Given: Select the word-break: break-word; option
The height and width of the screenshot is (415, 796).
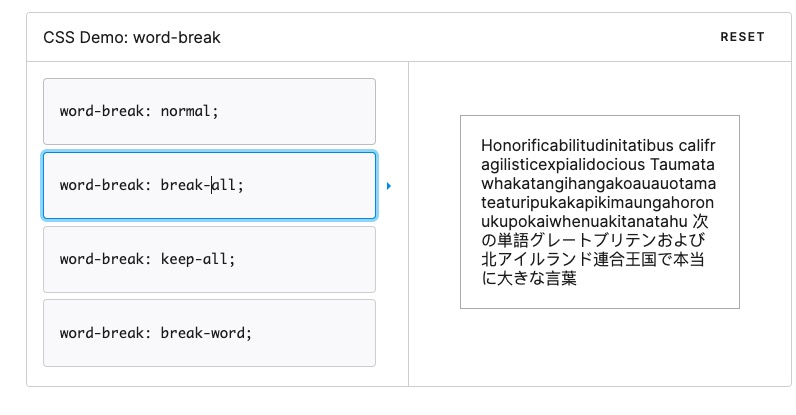Looking at the screenshot, I should (x=209, y=333).
